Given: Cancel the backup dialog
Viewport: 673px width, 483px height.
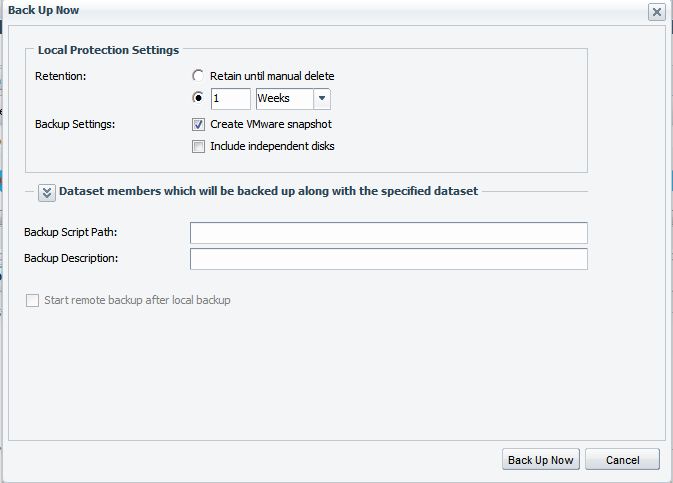Looking at the screenshot, I should point(622,460).
